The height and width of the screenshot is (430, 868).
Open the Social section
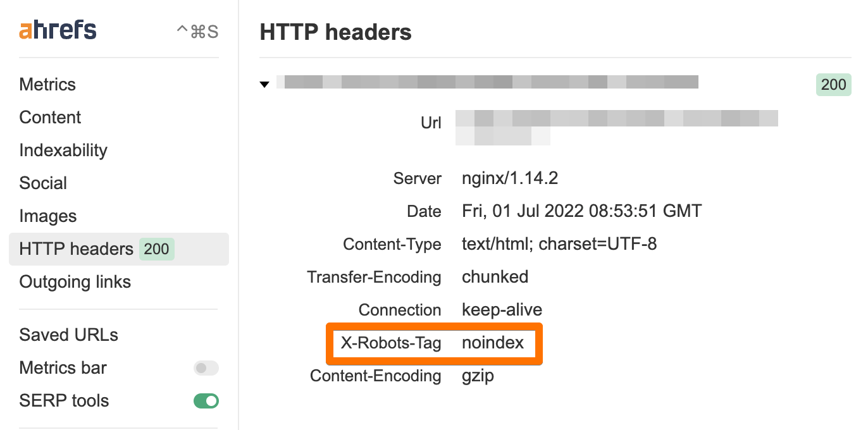point(43,183)
